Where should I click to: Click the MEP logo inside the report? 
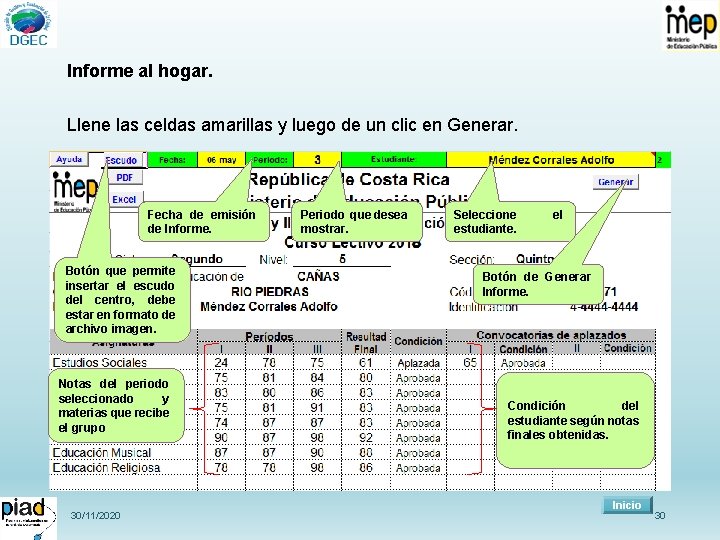click(75, 191)
